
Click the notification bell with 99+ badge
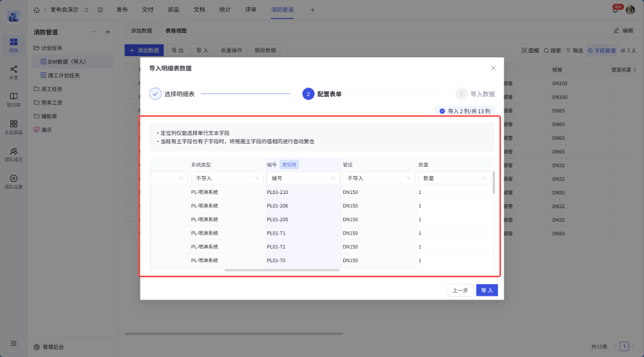pyautogui.click(x=616, y=10)
